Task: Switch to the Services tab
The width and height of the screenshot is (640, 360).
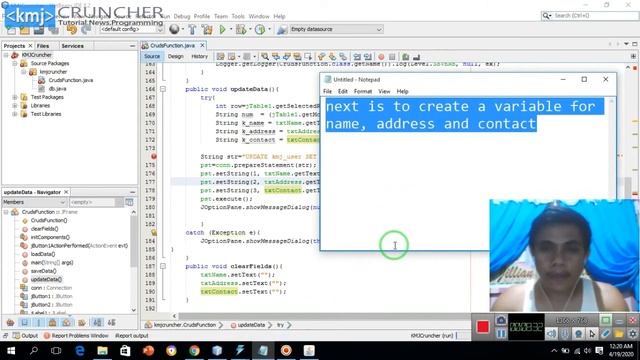Action: coord(73,46)
